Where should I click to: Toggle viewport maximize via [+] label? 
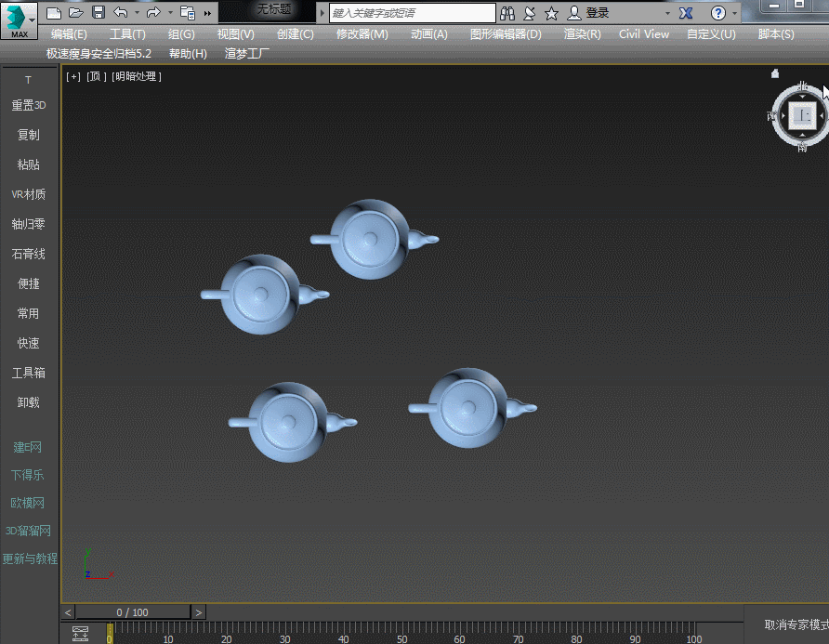(72, 76)
